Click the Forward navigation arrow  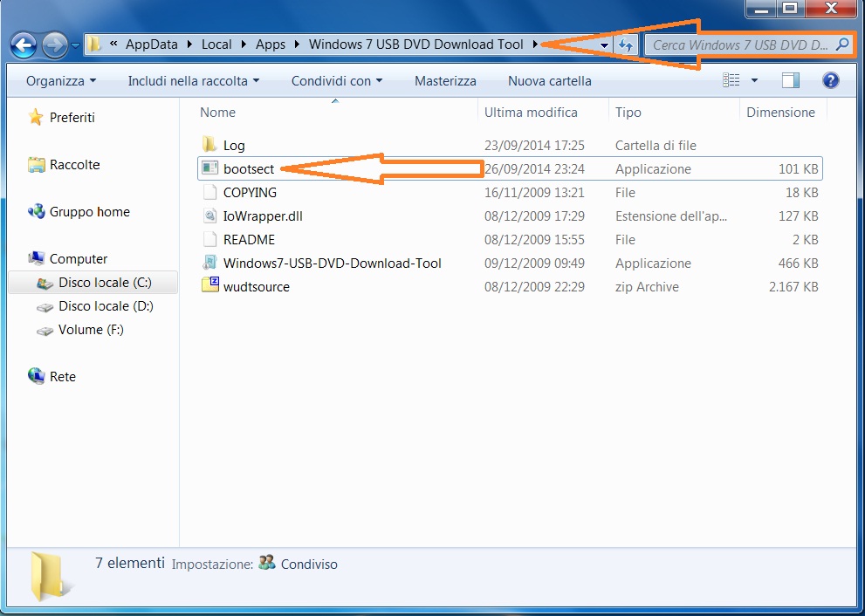coord(55,45)
